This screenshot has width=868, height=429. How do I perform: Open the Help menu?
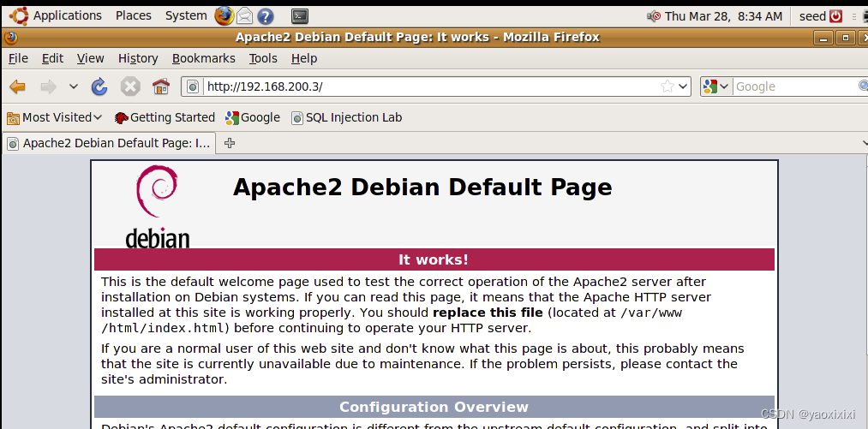tap(304, 58)
